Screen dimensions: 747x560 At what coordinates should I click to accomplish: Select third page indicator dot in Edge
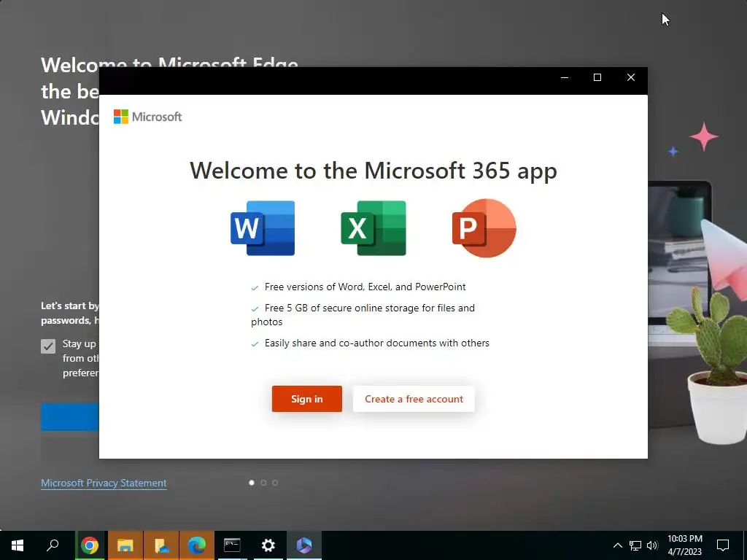[x=275, y=483]
